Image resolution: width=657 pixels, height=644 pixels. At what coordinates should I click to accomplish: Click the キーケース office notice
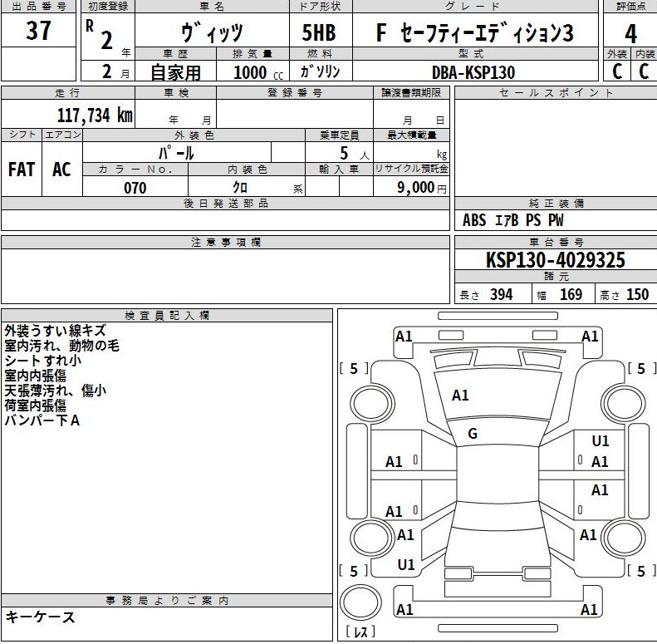click(x=40, y=617)
